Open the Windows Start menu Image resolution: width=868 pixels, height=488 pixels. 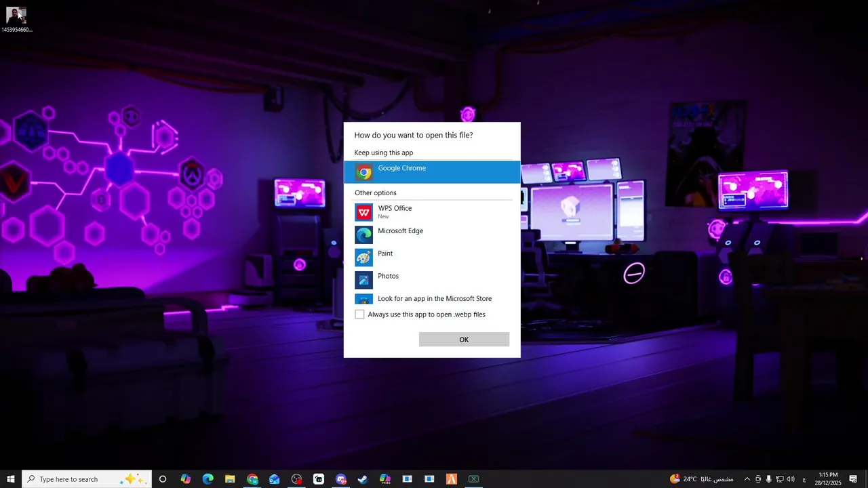coord(11,479)
